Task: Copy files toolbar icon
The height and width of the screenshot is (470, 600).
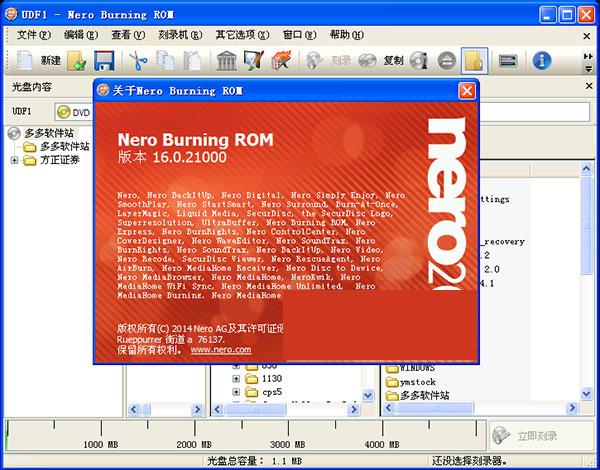Action: 165,60
